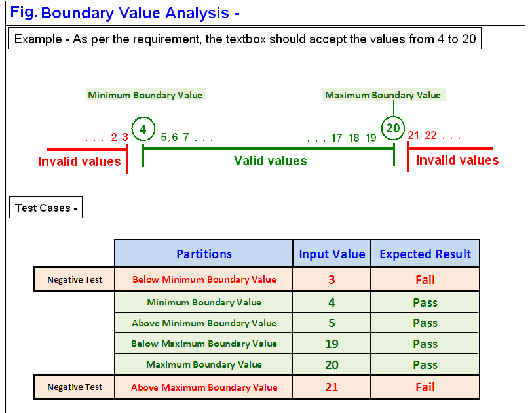Viewport: 532px width, 413px height.
Task: Click 'Pass' in the input 19 row
Action: (x=425, y=344)
